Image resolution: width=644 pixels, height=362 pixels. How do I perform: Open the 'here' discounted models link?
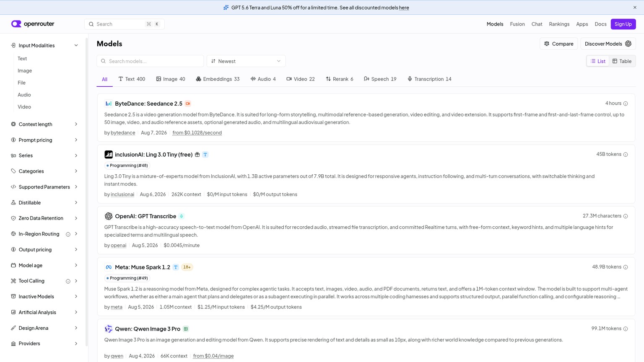coord(404,8)
